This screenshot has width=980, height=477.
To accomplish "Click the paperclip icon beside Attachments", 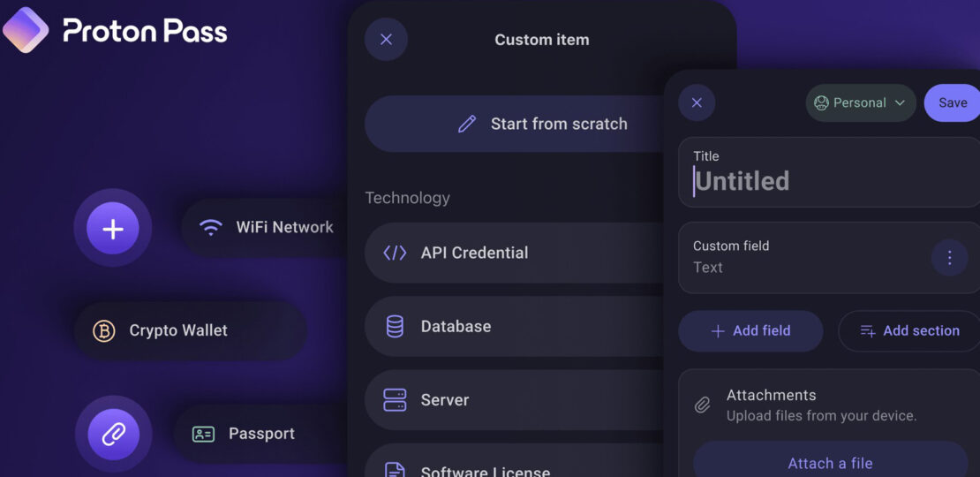I will 703,405.
